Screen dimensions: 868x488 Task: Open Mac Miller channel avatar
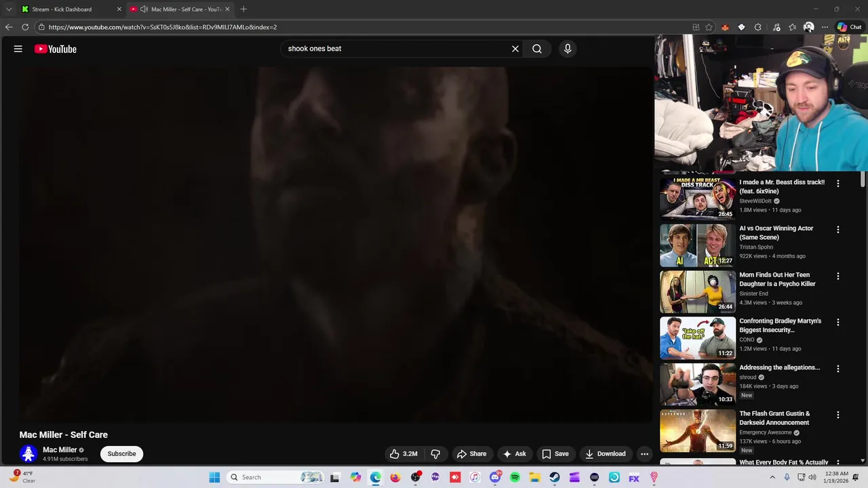[x=28, y=454]
